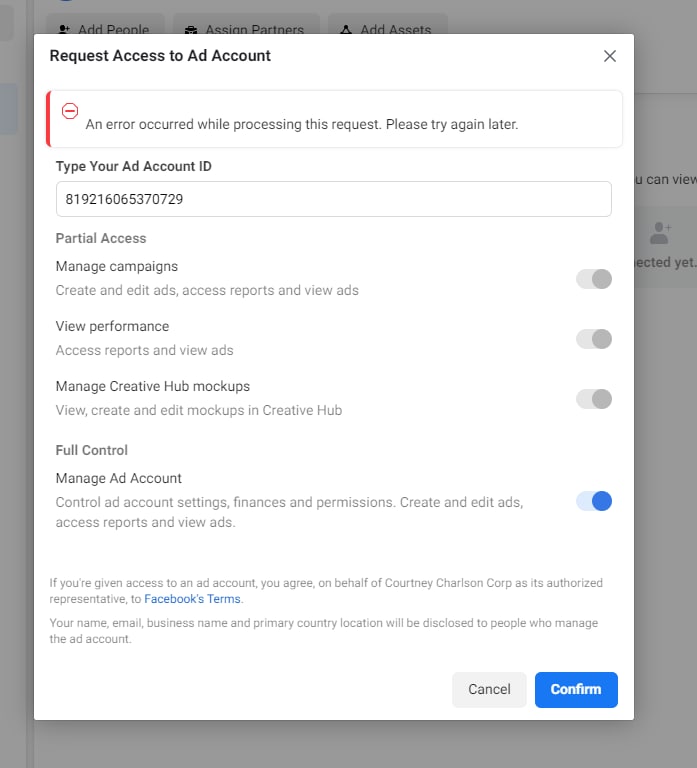Click the Add People icon behind the dialog
The width and height of the screenshot is (697, 768).
(x=64, y=29)
